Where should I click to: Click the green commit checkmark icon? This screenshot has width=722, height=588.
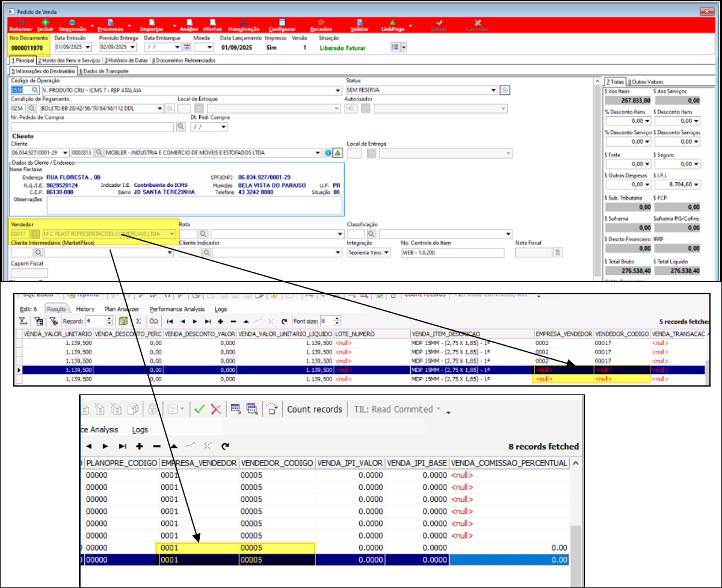point(199,409)
